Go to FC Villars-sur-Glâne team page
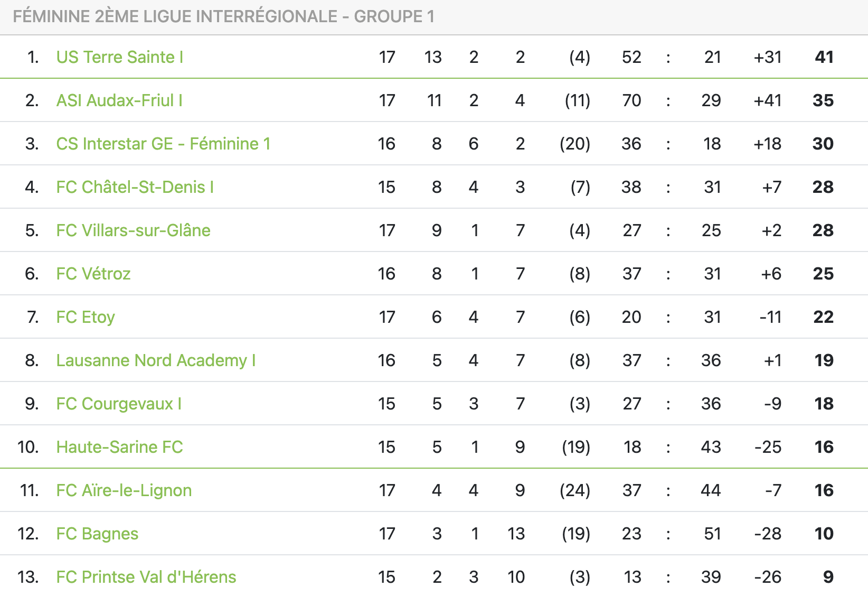The height and width of the screenshot is (596, 868). click(x=133, y=230)
